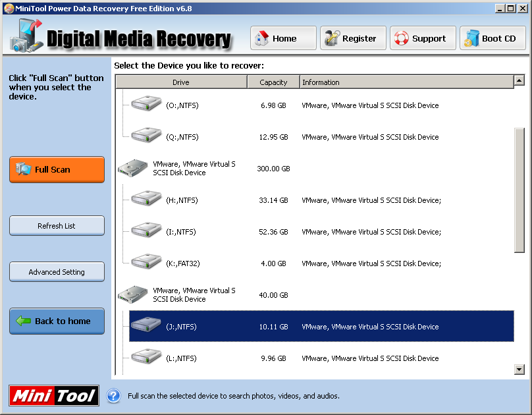
Task: Select the O: NTFS drive icon
Action: [146, 103]
